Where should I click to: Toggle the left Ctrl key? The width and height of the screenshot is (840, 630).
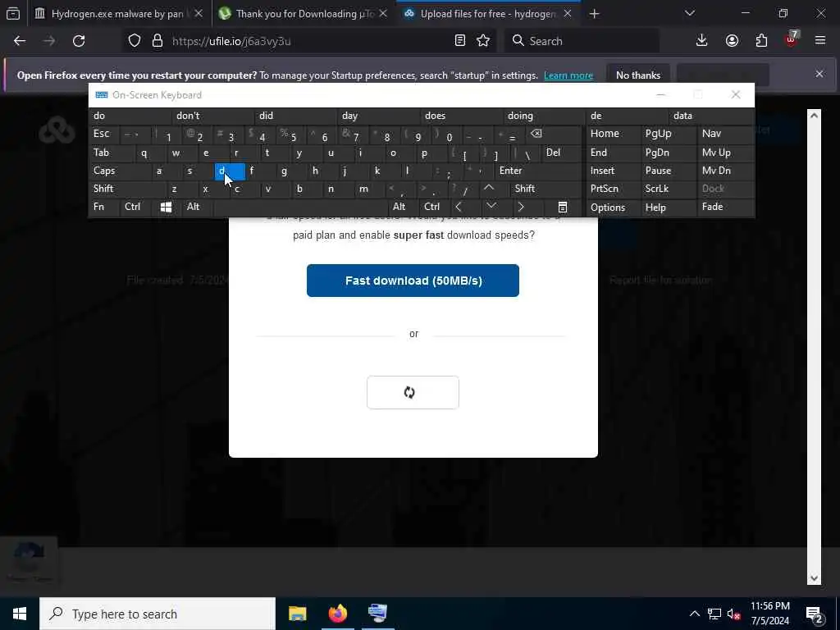[x=136, y=207]
